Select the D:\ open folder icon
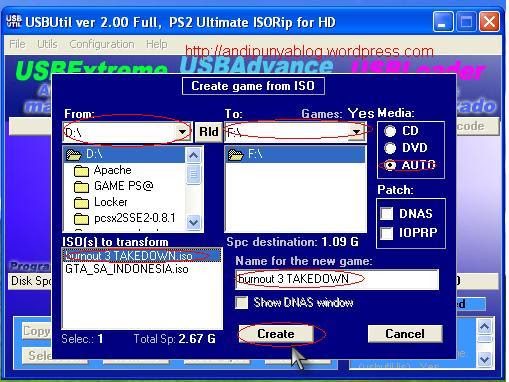The width and height of the screenshot is (509, 382). click(74, 154)
